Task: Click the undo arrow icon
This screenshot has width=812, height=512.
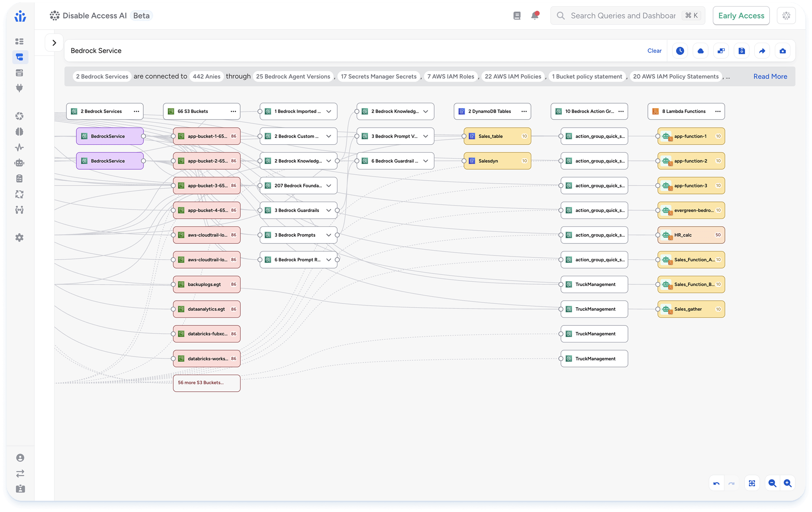Action: pos(716,484)
